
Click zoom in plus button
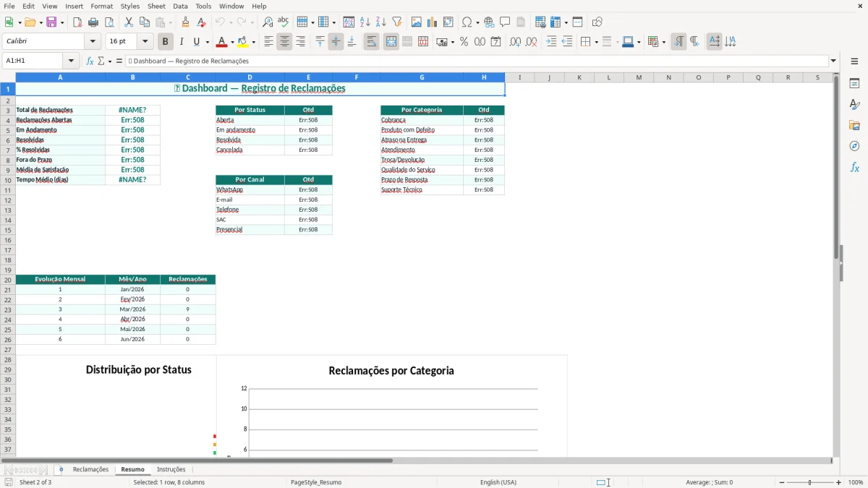(839, 482)
